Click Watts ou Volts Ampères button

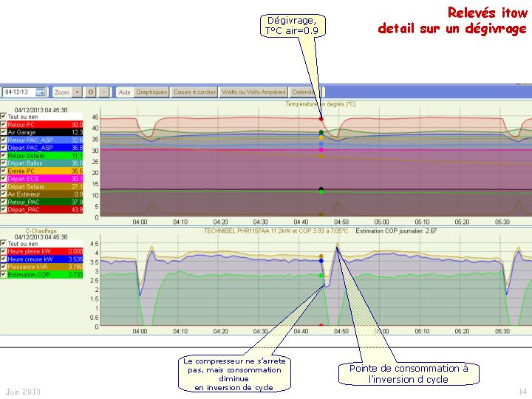253,92
